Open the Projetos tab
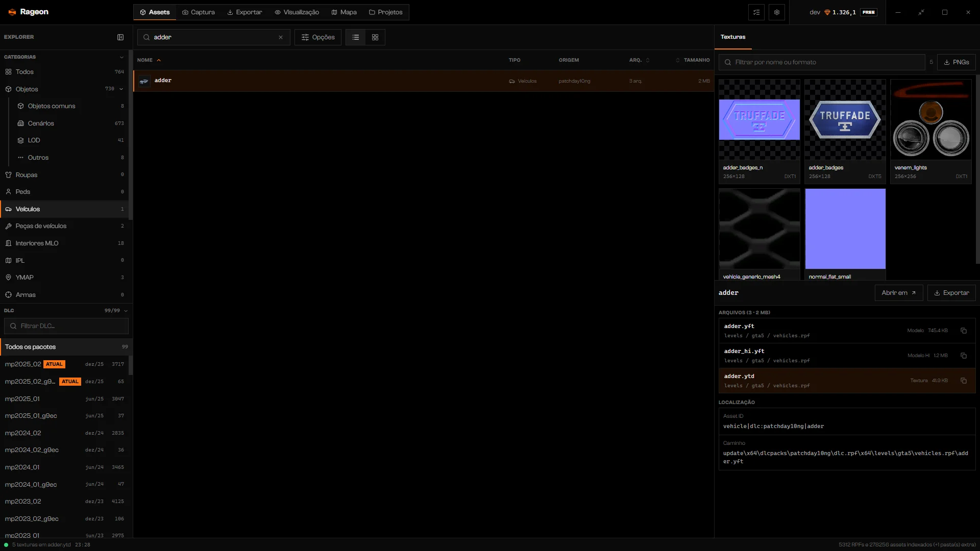 click(x=385, y=12)
